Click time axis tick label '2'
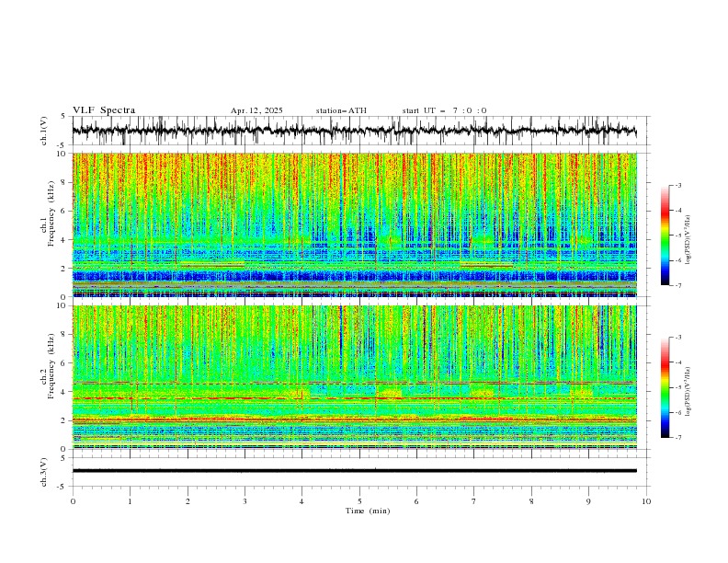This screenshot has height=563, width=728. 188,501
